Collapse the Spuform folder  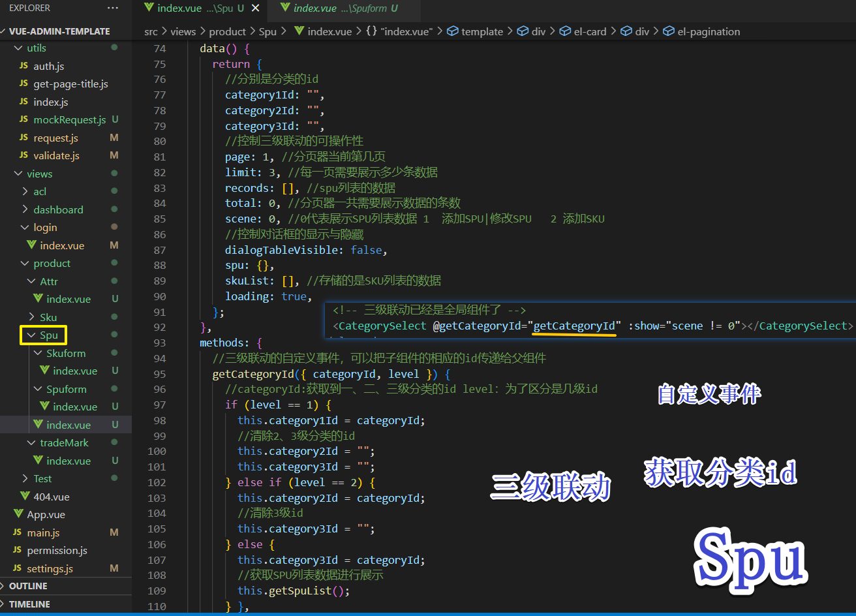pos(39,388)
